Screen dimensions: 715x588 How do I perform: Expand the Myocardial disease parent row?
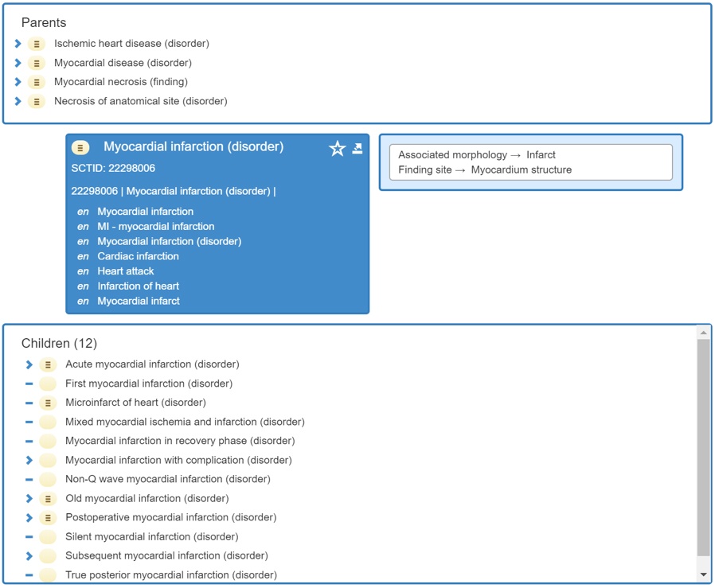click(x=18, y=63)
